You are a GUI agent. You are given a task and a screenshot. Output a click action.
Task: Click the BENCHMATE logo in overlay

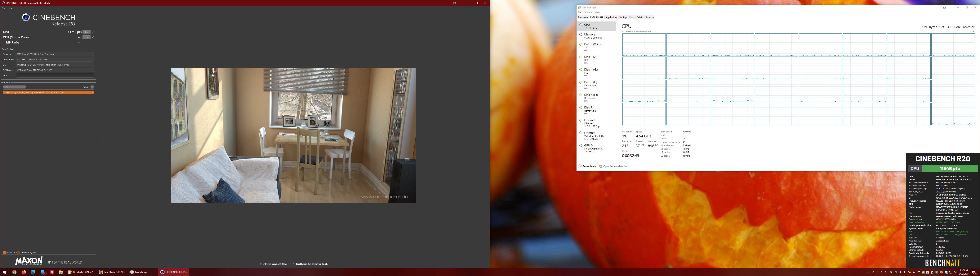coord(942,263)
